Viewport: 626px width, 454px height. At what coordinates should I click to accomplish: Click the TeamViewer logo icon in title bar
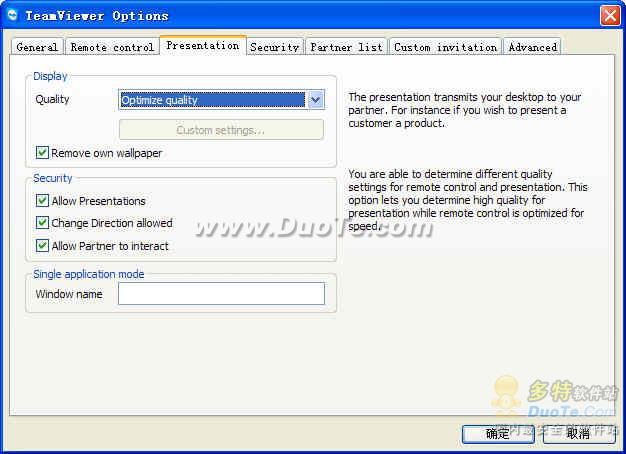coord(12,16)
